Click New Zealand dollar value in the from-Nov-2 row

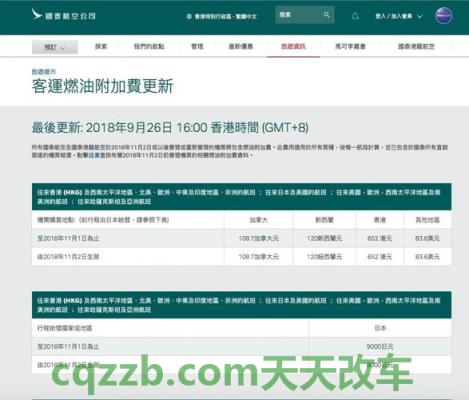click(324, 257)
